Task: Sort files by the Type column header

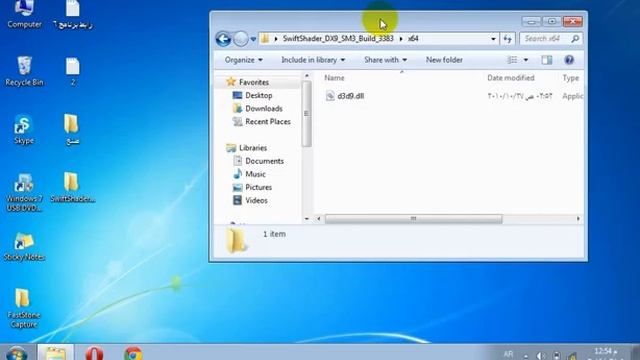Action: click(x=570, y=78)
